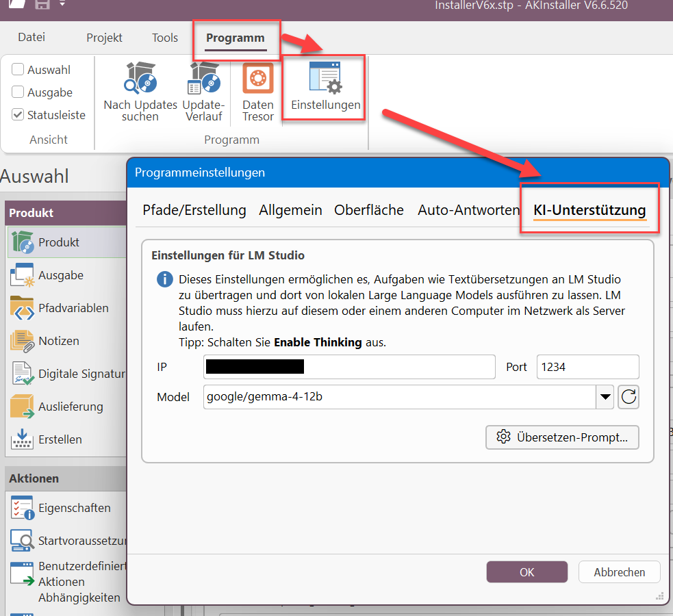Click the save icon in title bar
This screenshot has width=673, height=616.
point(42,5)
